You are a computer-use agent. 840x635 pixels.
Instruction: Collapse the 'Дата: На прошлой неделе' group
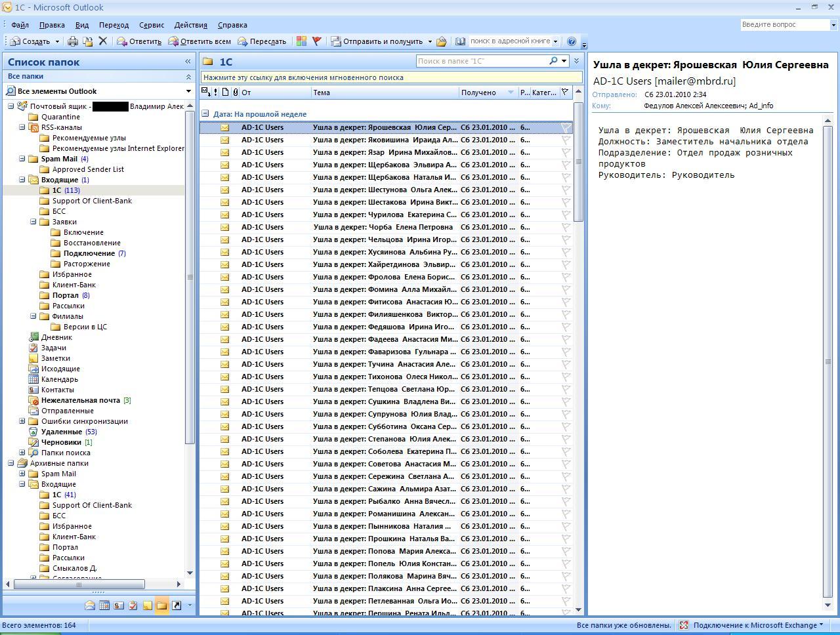click(x=205, y=113)
